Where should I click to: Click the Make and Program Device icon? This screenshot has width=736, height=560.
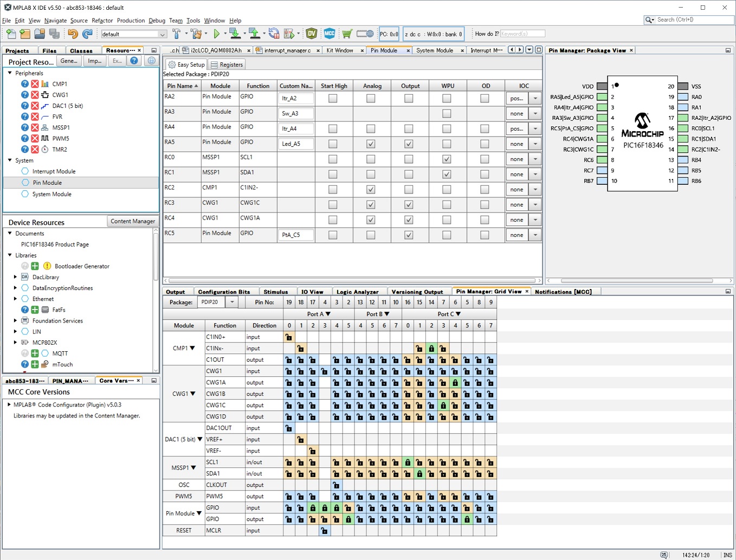(235, 34)
